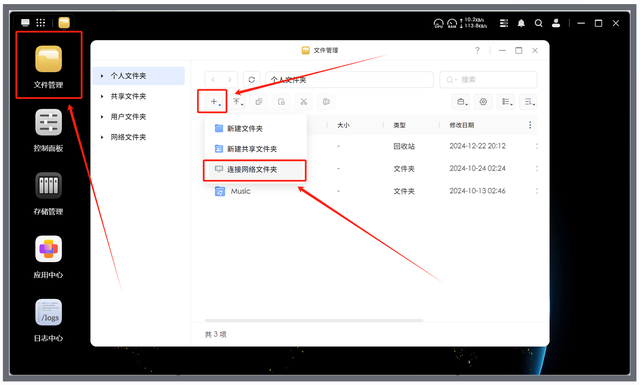
Task: Expand the 用户文件夹 tree node
Action: point(102,117)
